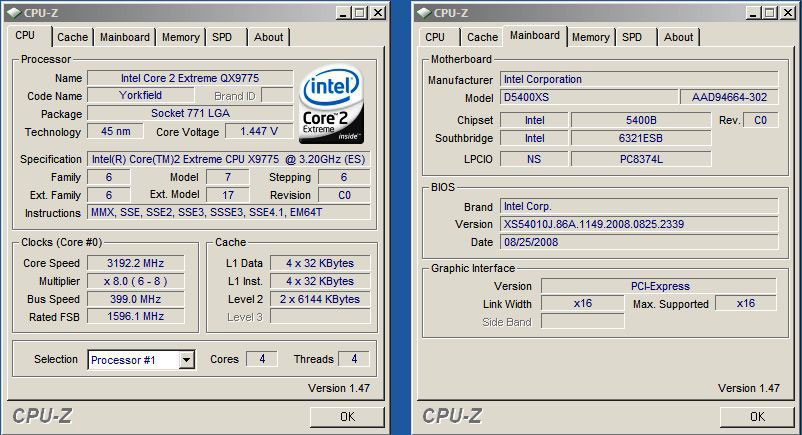
Task: Open Mainboard tab in left window
Action: (x=125, y=37)
